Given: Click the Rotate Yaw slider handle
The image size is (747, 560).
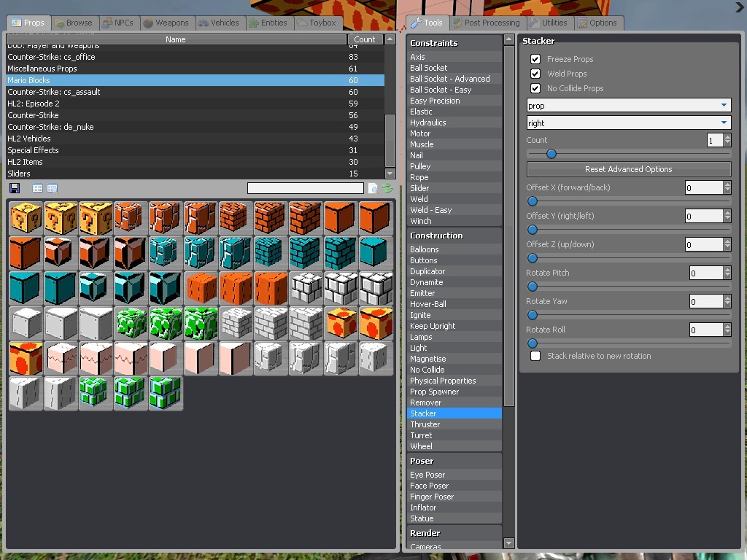Looking at the screenshot, I should 532,315.
